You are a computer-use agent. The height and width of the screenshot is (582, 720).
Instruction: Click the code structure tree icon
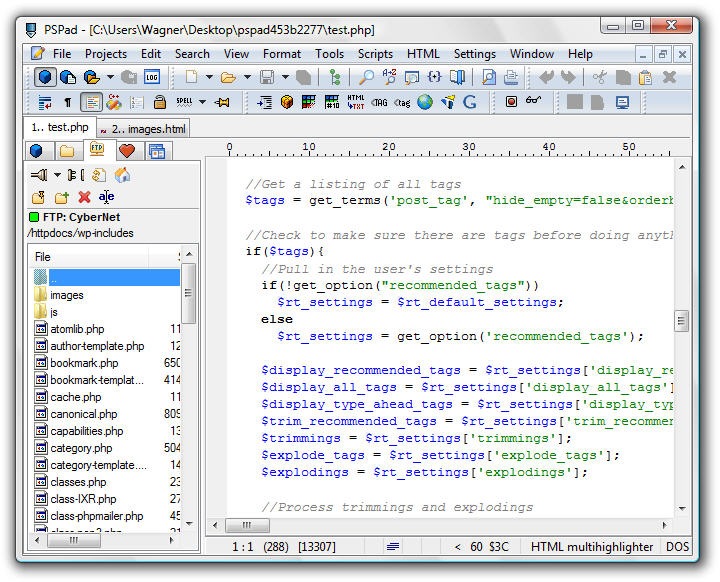point(335,77)
